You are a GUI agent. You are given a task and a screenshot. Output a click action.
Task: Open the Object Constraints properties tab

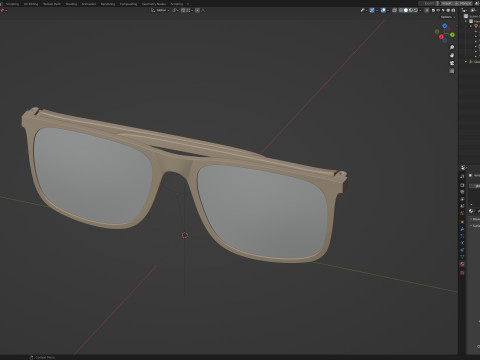click(x=462, y=250)
